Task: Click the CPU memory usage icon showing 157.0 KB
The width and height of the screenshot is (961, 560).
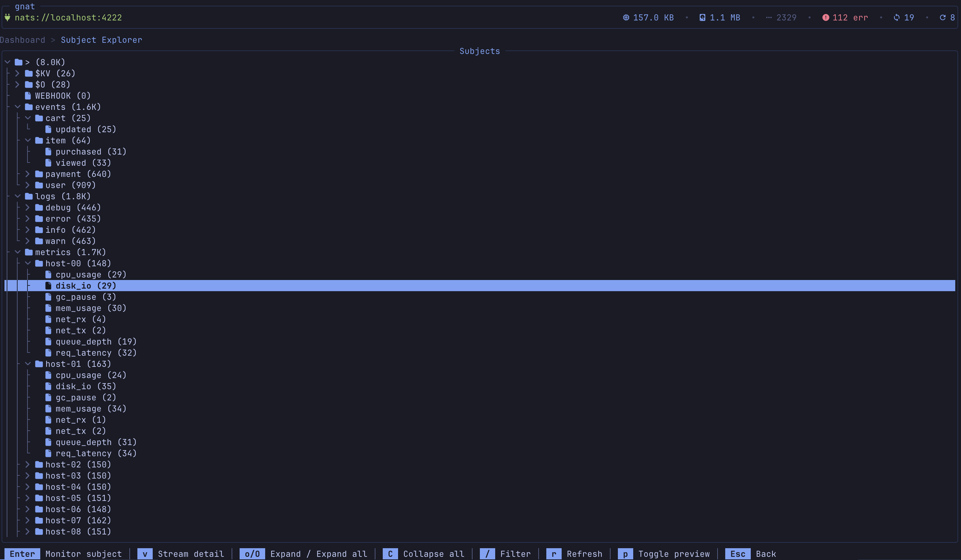Action: coord(626,17)
